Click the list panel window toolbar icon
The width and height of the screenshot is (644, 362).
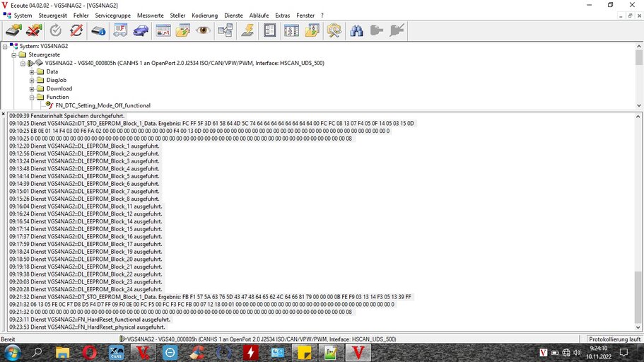[x=269, y=30]
